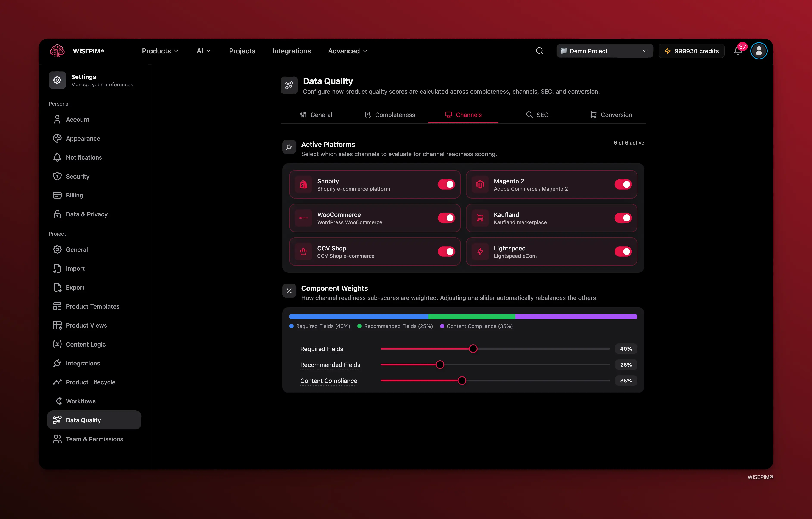Viewport: 812px width, 519px height.
Task: Click the Required Fields slider handle
Action: [473, 349]
